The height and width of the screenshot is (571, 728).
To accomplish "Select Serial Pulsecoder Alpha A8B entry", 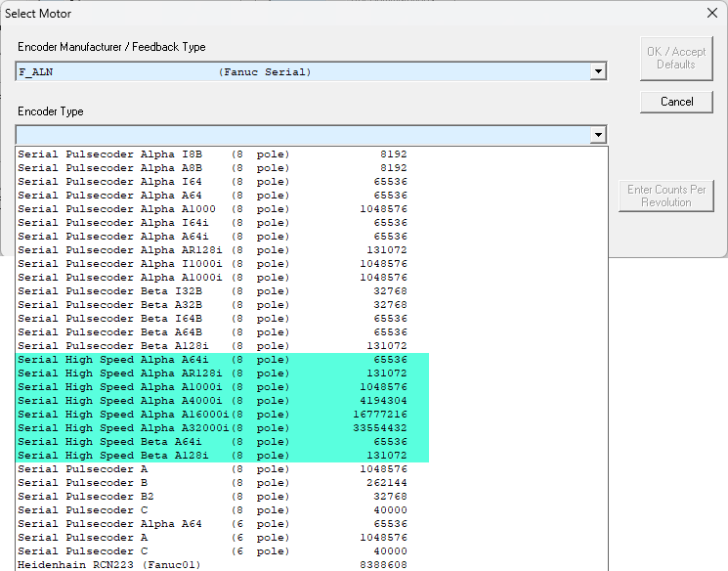I will tap(312, 168).
